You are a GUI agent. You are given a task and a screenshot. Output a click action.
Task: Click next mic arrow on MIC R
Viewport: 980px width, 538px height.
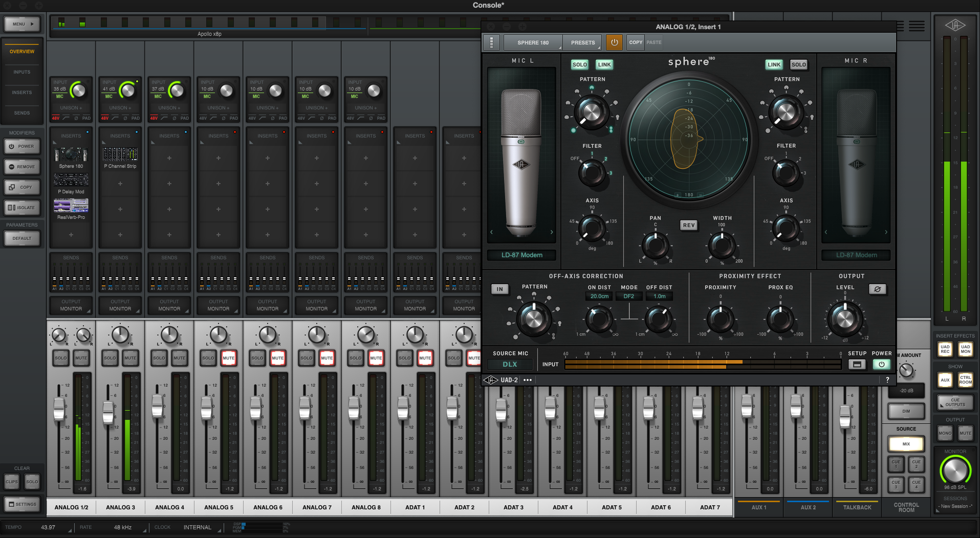point(886,232)
